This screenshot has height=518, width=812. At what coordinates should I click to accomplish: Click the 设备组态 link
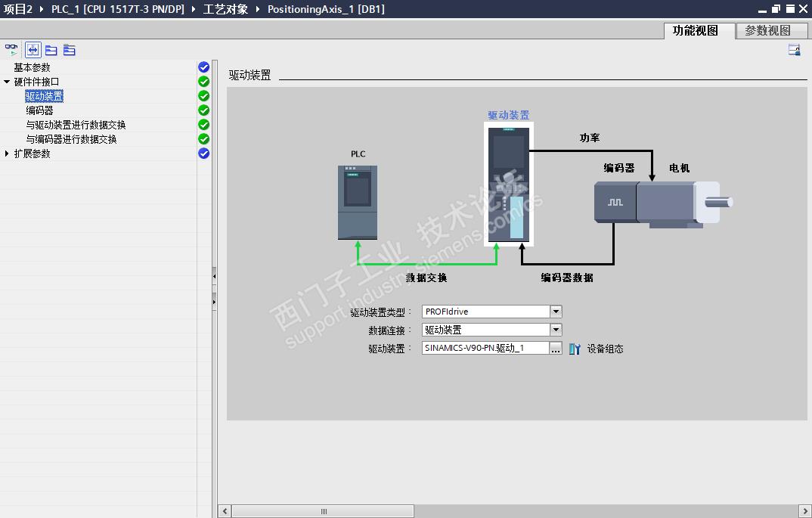(605, 349)
